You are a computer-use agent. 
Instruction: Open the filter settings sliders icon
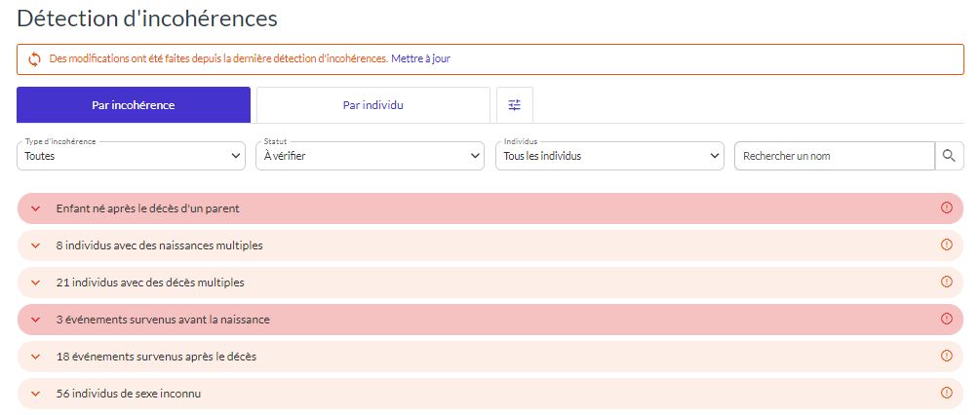click(x=515, y=105)
